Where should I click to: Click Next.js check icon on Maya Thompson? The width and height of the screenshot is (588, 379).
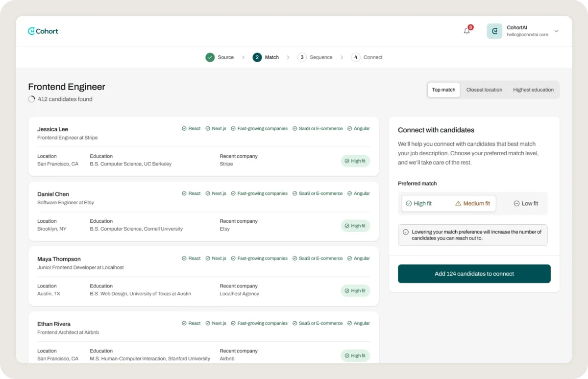[208, 258]
